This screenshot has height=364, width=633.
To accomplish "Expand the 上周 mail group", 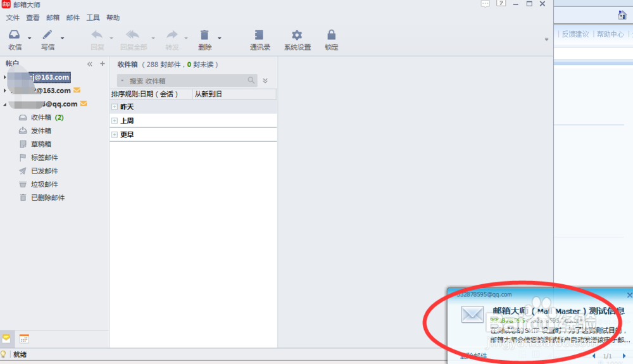I will point(115,121).
